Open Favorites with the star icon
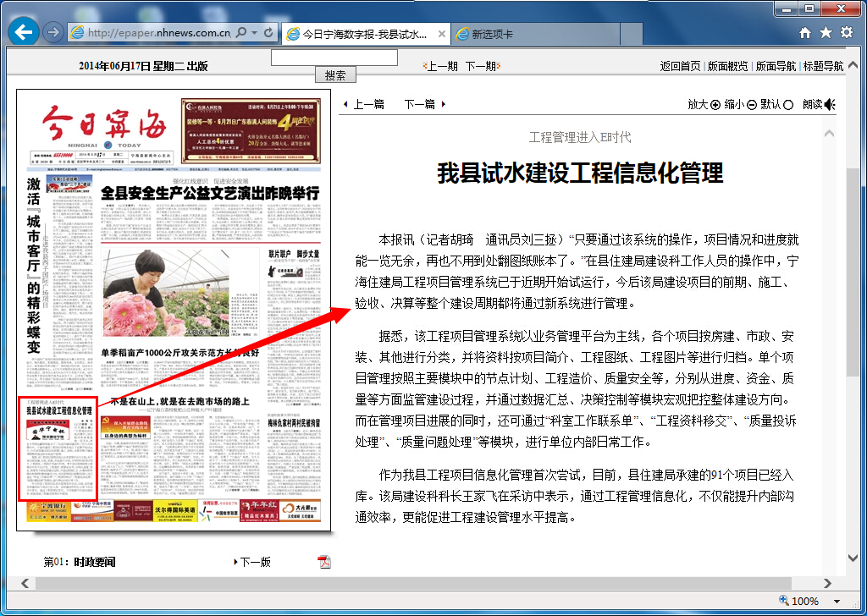This screenshot has width=867, height=616. 826,33
